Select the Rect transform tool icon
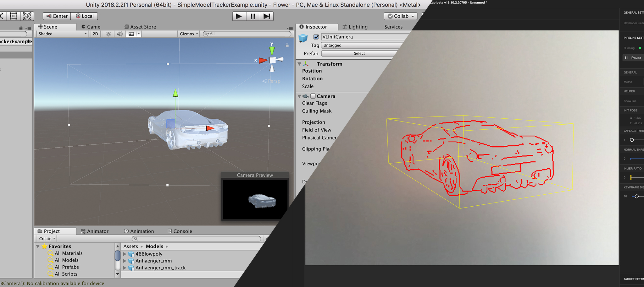The image size is (644, 287). tap(14, 16)
